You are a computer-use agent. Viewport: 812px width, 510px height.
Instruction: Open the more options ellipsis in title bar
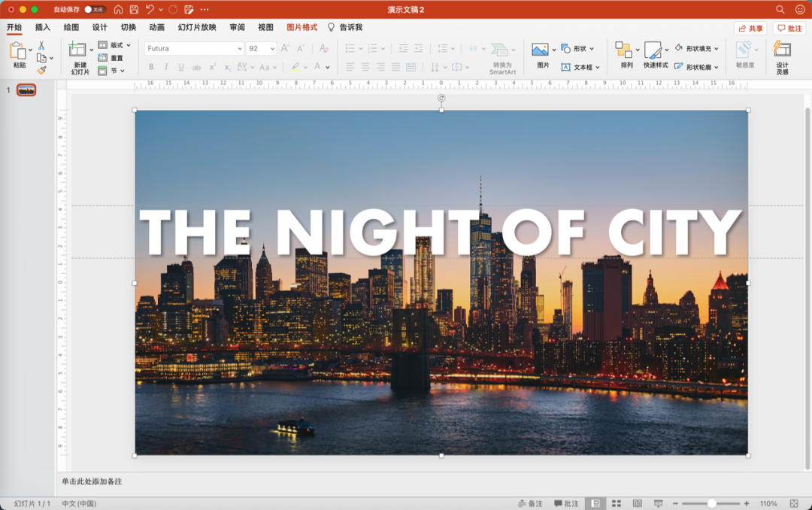click(x=205, y=9)
